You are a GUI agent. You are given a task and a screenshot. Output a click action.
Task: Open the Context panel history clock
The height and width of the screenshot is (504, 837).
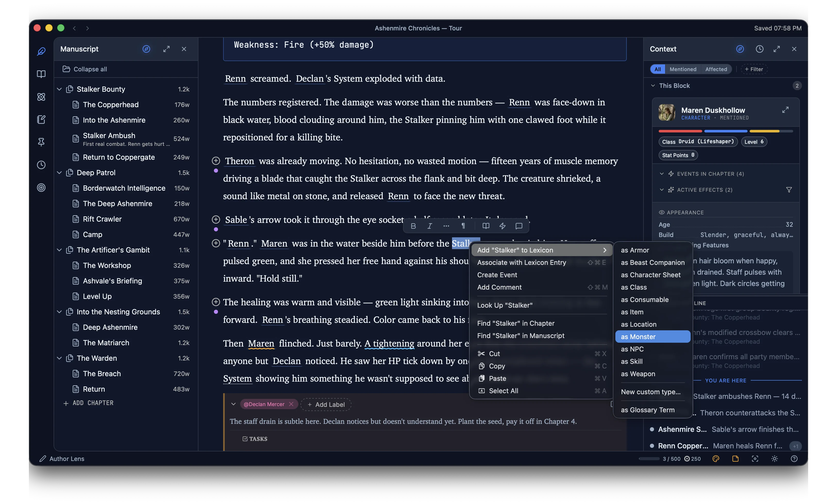click(x=760, y=49)
